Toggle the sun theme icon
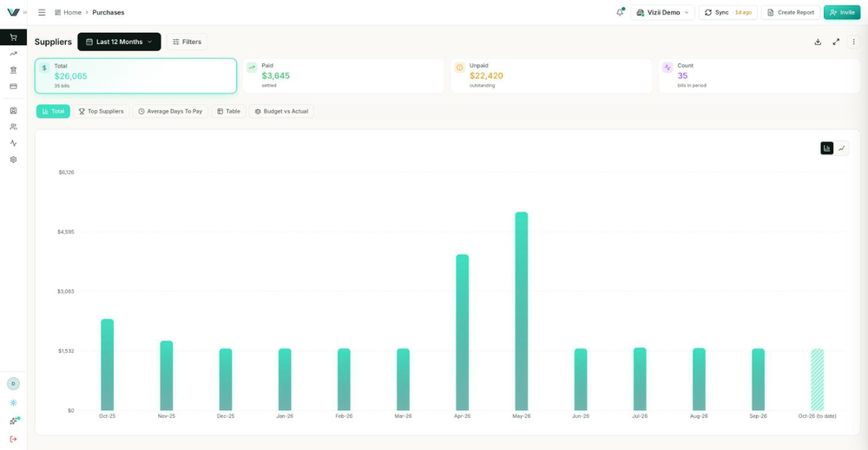Screen dimensions: 868x450 [13, 403]
